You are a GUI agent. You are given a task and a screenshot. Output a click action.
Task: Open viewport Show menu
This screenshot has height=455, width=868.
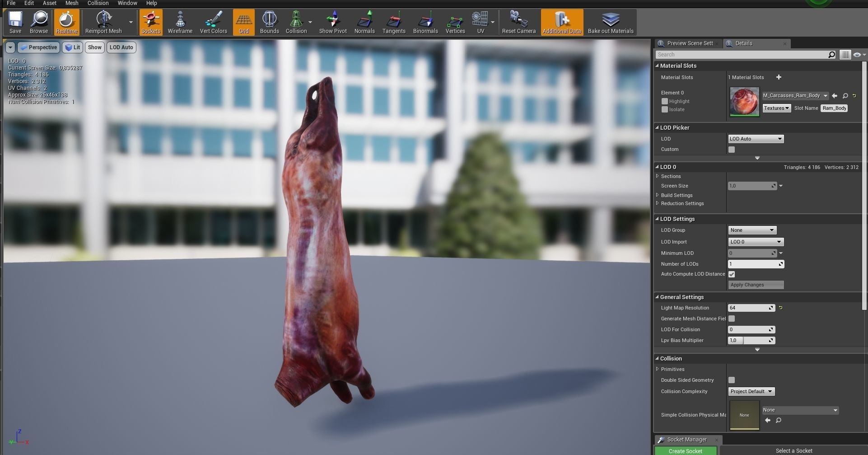94,47
